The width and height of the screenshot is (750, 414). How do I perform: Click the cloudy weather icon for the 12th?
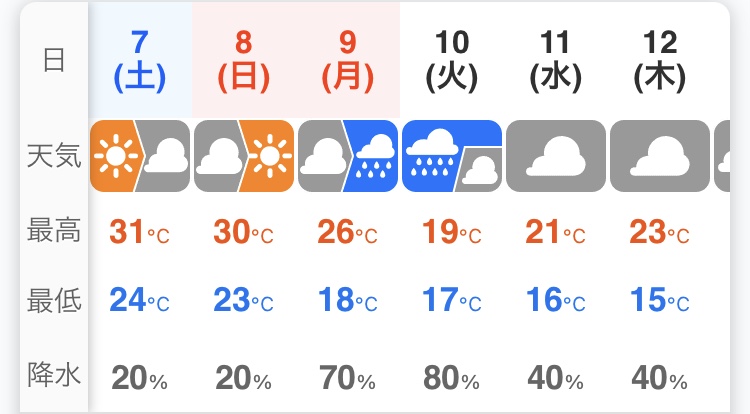tap(660, 156)
